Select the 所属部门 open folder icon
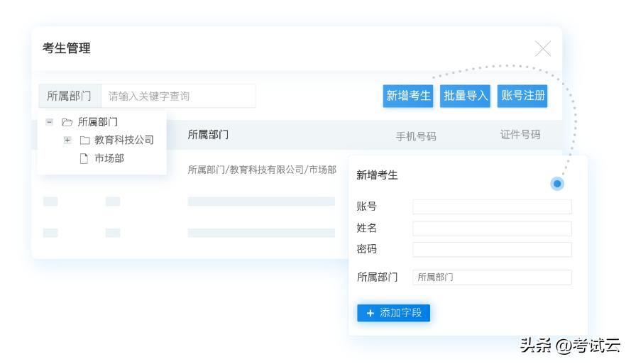 (x=67, y=122)
